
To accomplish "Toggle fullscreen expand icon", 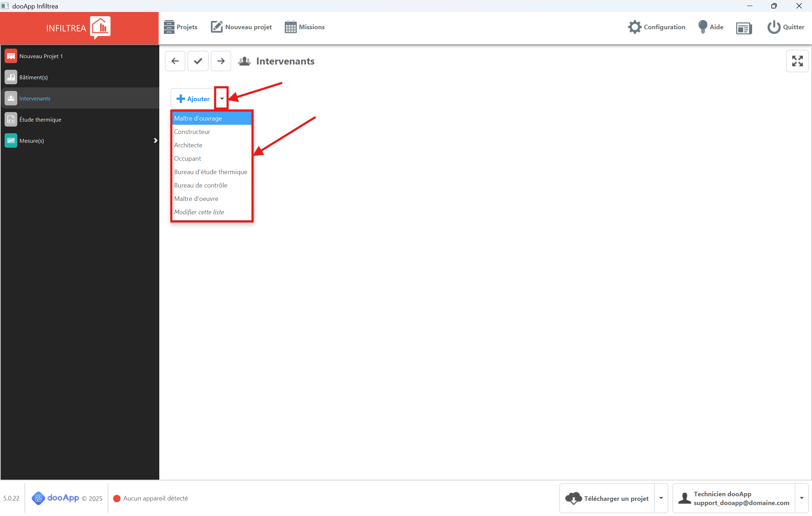I will tap(797, 61).
